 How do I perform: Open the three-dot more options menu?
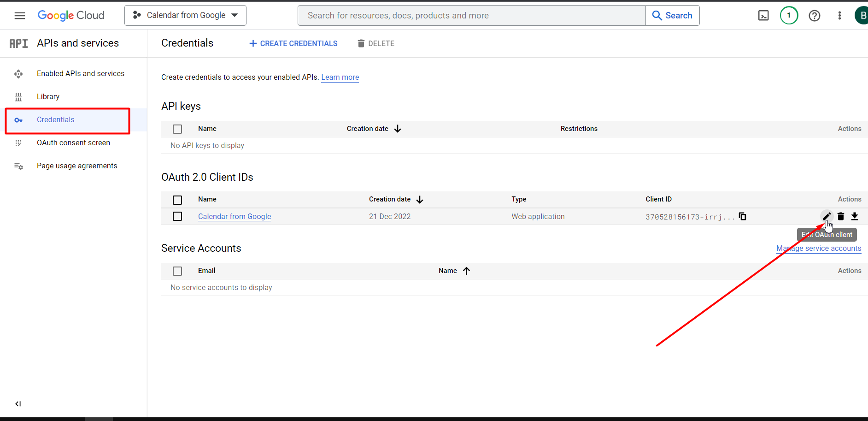839,16
